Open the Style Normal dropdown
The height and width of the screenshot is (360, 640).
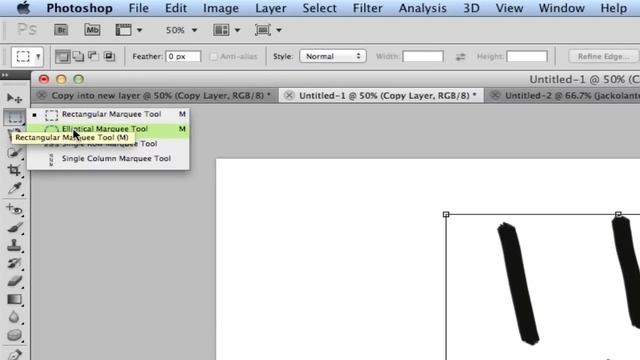(x=333, y=56)
